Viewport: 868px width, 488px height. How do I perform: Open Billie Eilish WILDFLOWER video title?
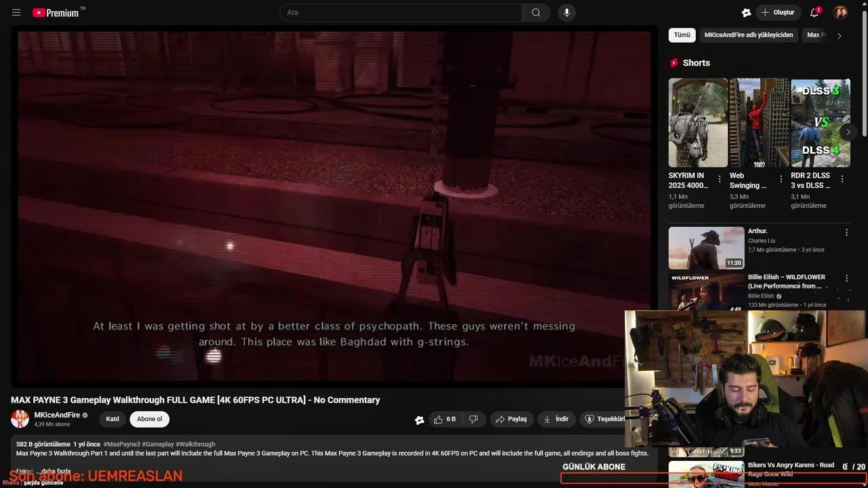point(787,281)
